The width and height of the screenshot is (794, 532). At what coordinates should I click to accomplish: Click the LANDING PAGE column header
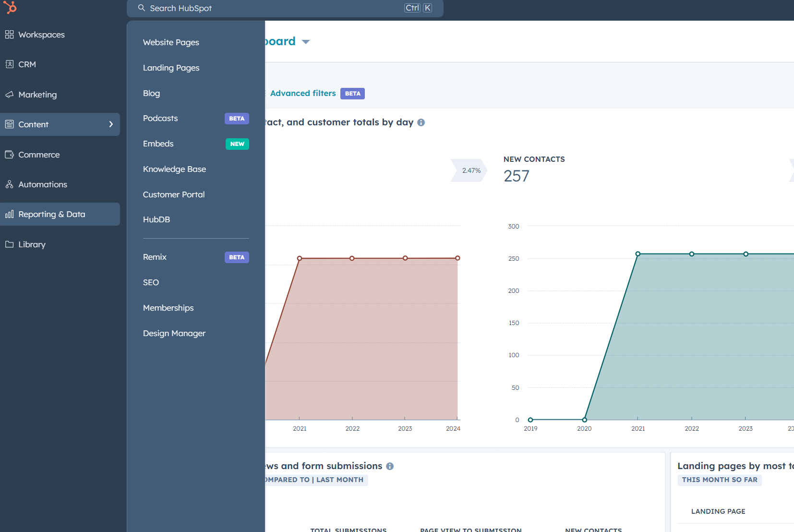click(x=718, y=511)
